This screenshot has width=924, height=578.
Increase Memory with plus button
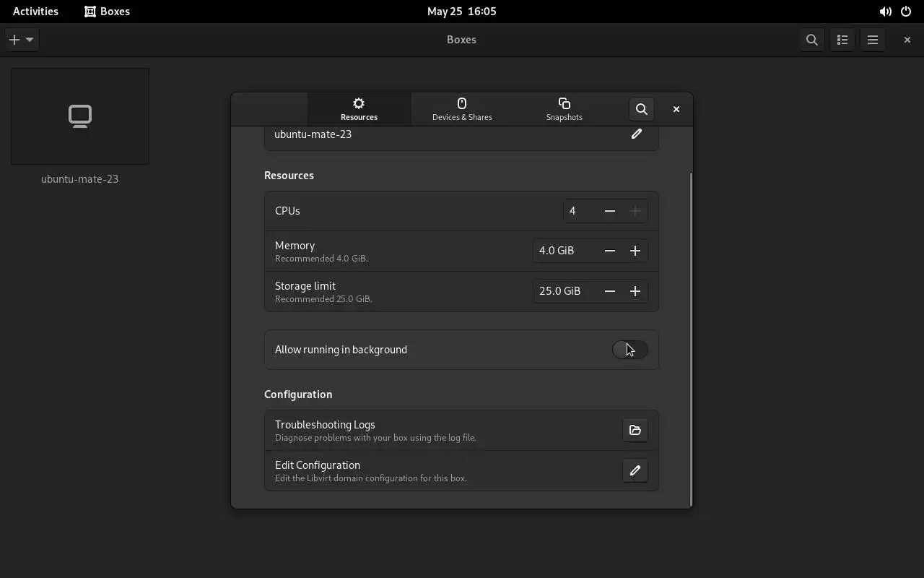(x=635, y=251)
